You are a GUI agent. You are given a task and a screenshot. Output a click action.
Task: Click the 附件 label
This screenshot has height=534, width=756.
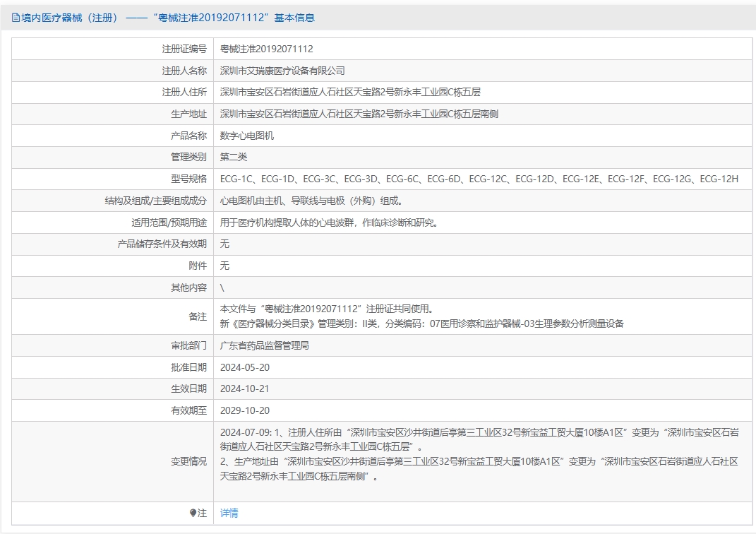pyautogui.click(x=198, y=266)
